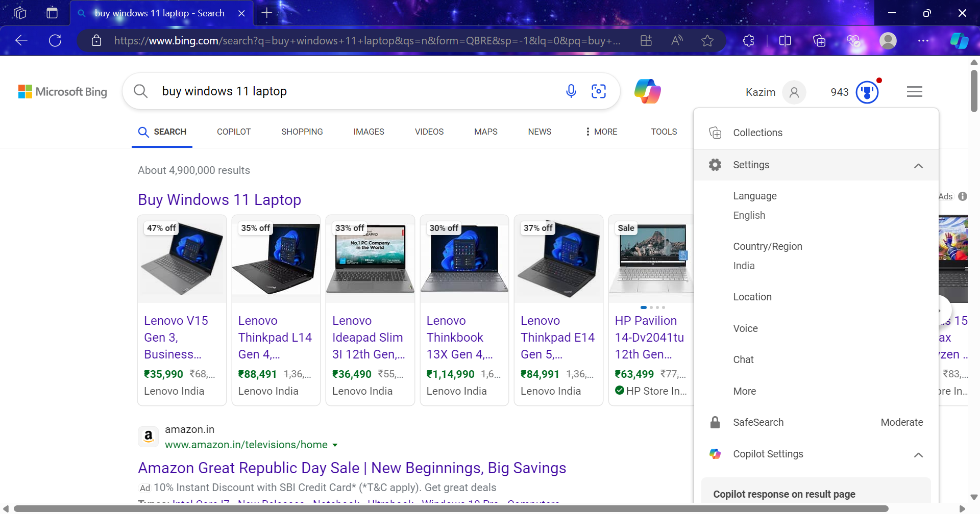Image resolution: width=980 pixels, height=514 pixels.
Task: Open Copilot from the colorful swirl icon
Action: tap(647, 91)
